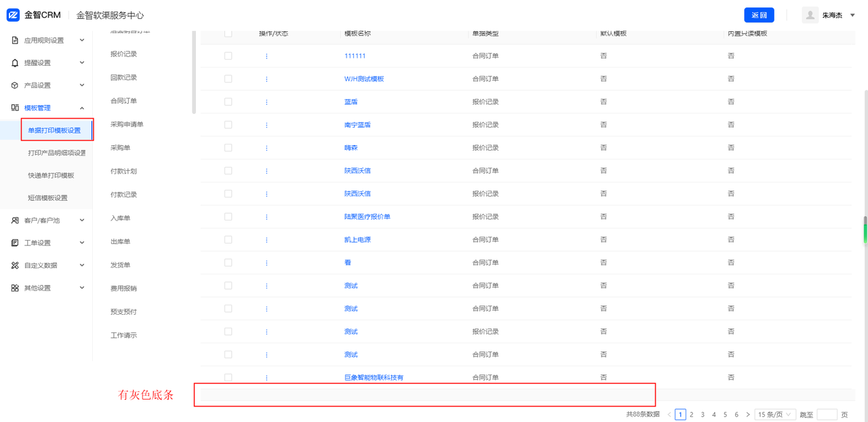Image resolution: width=868 pixels, height=422 pixels.
Task: Open the 陆聚医疗报价单 template link
Action: 368,216
